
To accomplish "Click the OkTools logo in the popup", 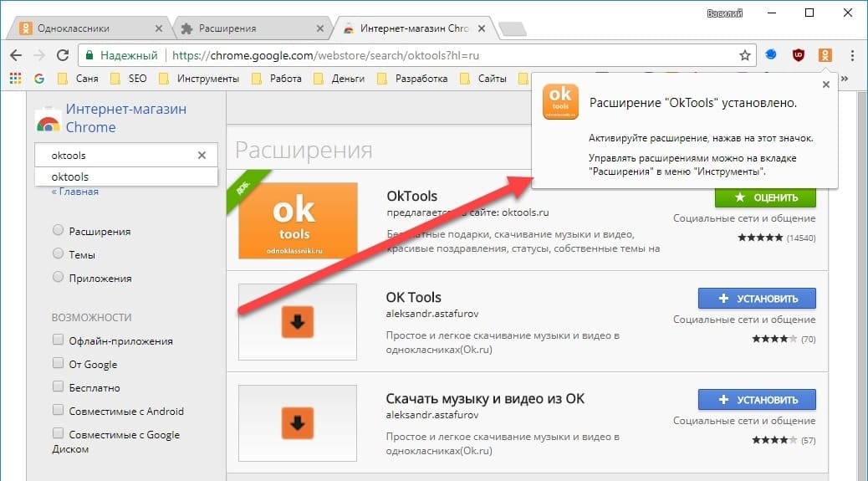I will [560, 101].
